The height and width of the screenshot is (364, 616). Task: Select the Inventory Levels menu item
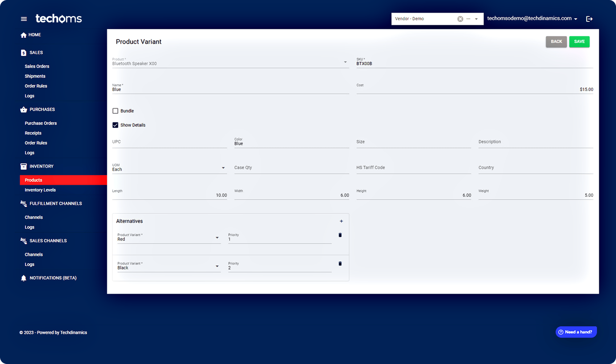click(x=40, y=189)
